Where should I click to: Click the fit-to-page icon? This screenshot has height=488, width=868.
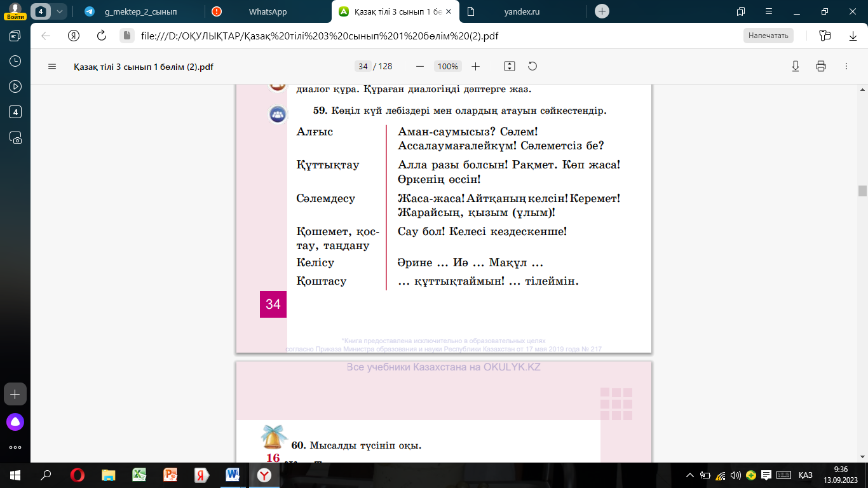pos(509,66)
